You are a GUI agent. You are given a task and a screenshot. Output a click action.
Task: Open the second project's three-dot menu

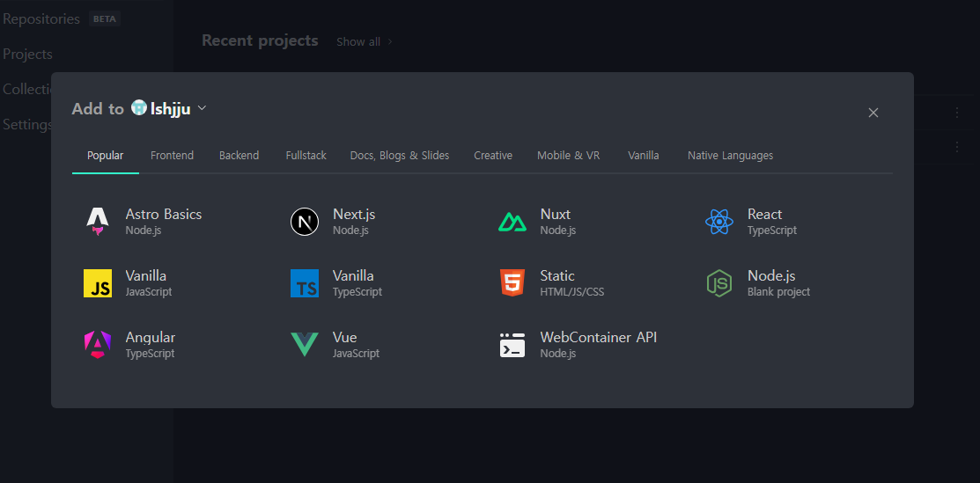[x=957, y=147]
